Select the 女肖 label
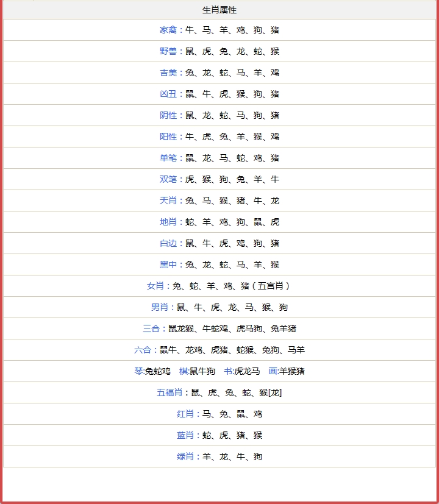This screenshot has height=504, width=439. [155, 286]
